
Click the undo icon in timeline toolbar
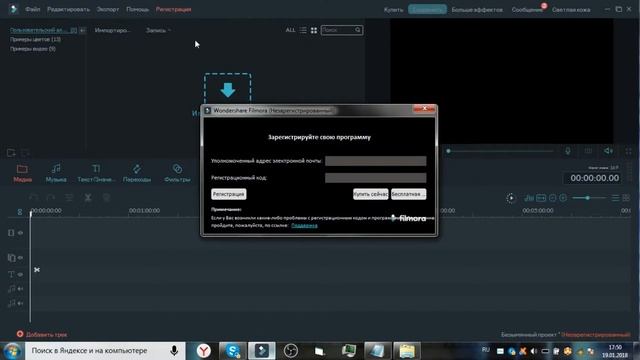[x=33, y=198]
